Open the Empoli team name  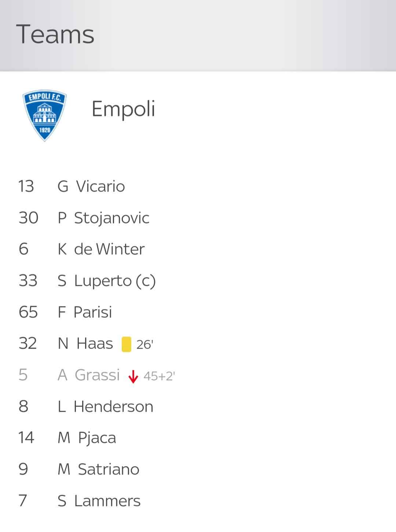[123, 109]
